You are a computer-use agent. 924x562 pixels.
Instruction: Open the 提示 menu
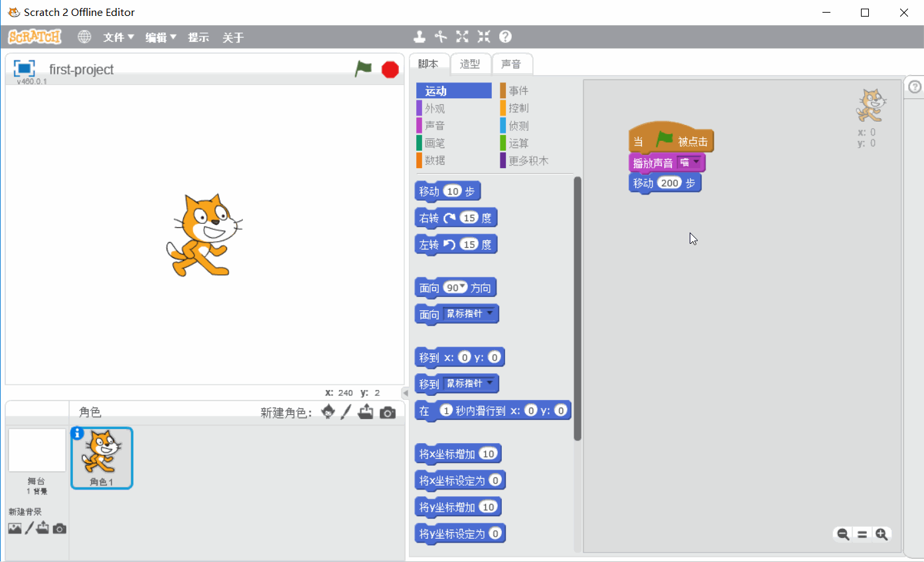(x=198, y=37)
